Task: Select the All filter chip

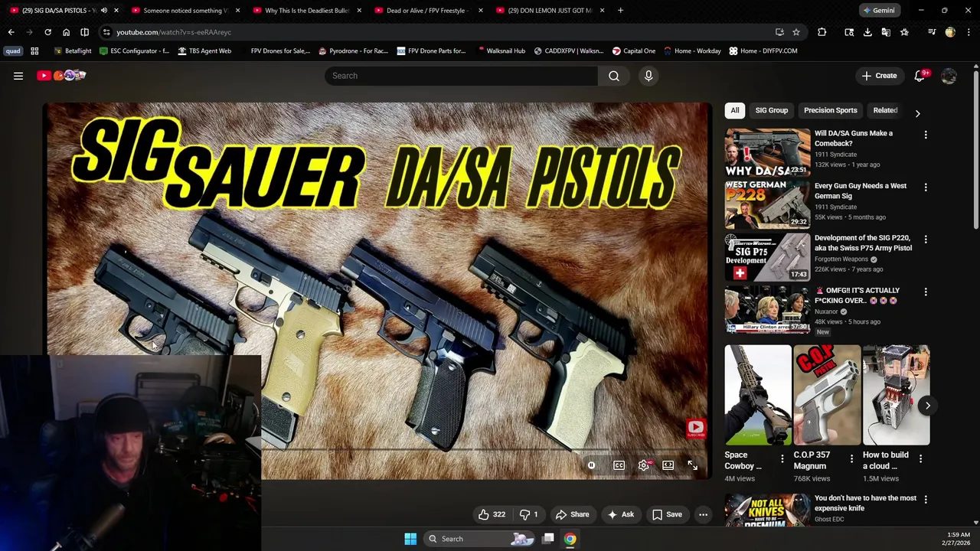Action: coord(735,110)
